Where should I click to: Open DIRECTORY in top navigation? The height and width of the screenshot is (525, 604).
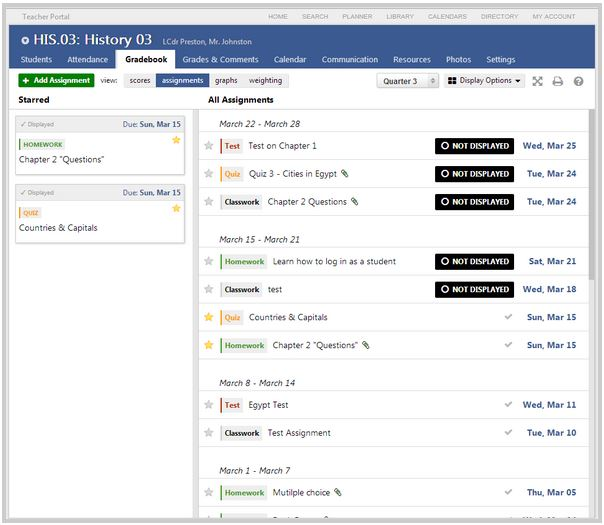(499, 17)
